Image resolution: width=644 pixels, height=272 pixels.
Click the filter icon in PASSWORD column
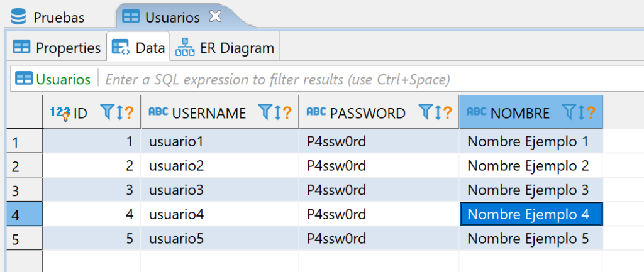point(425,113)
